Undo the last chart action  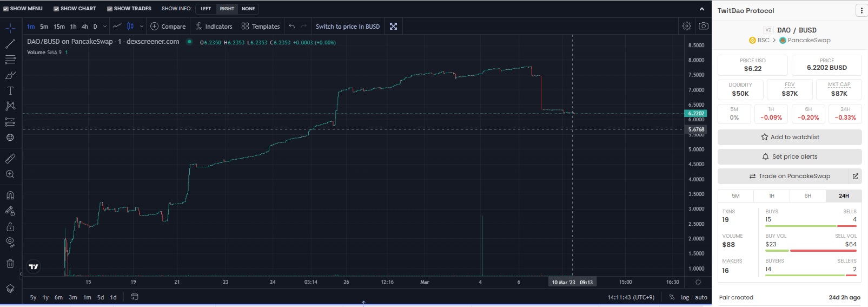(292, 26)
